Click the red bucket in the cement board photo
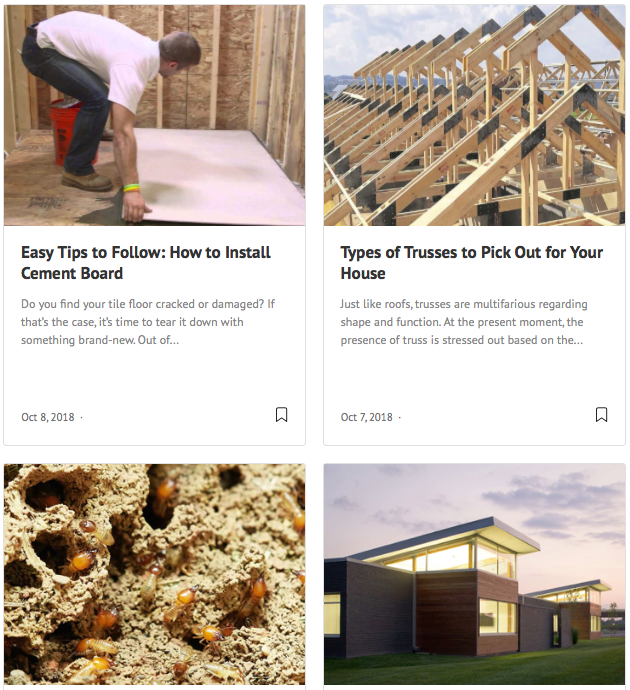 64,132
